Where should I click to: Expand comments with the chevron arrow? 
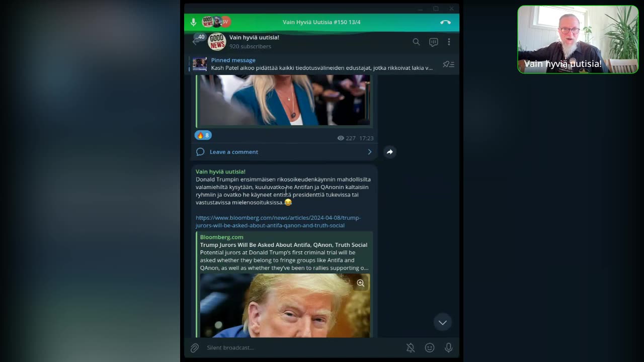click(x=370, y=152)
